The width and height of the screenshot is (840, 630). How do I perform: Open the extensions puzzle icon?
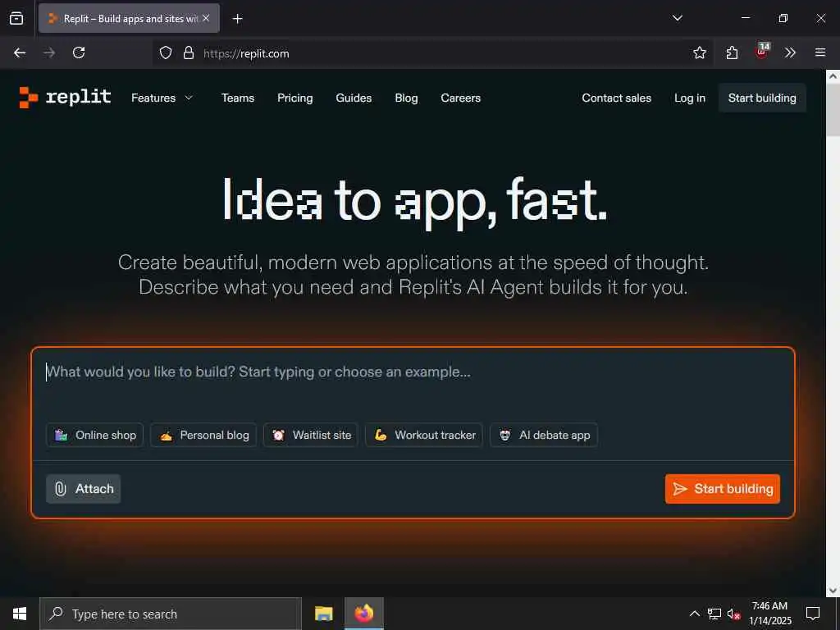732,52
